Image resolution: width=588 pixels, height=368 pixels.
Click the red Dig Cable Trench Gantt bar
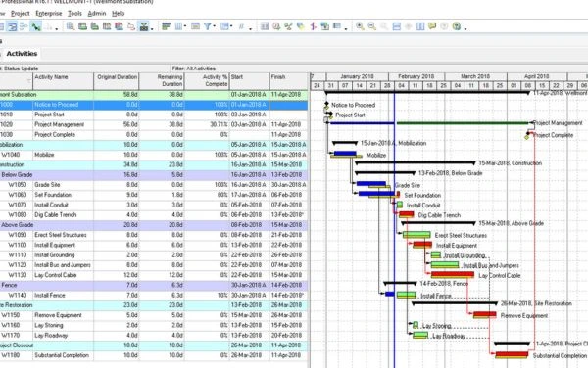tap(406, 214)
